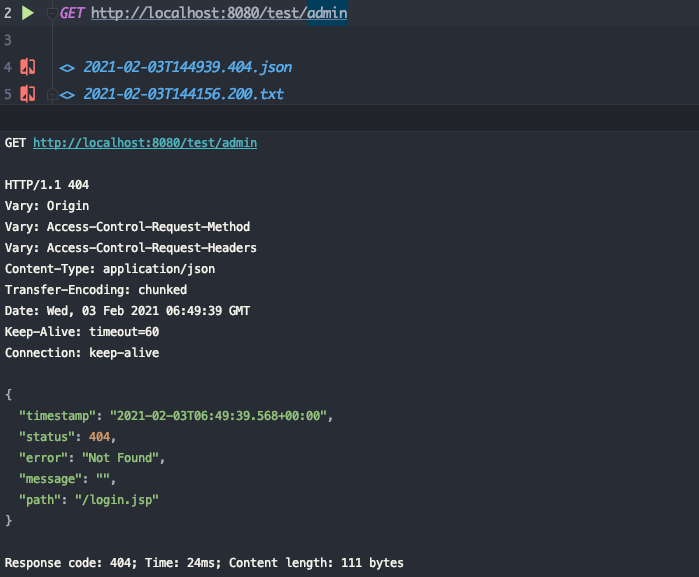The height and width of the screenshot is (577, 699).
Task: Click the compare-responses icon beside the 404.json line
Action: point(28,67)
